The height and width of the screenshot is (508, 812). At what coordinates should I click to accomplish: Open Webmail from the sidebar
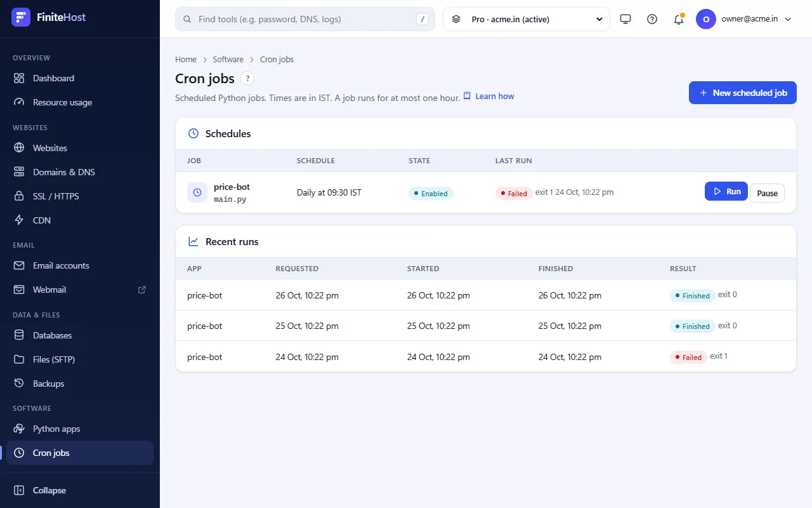[80, 290]
